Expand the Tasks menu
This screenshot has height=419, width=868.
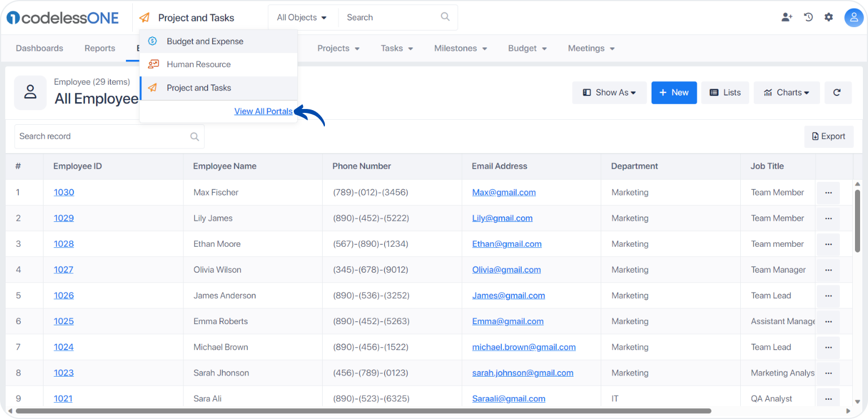pyautogui.click(x=397, y=49)
